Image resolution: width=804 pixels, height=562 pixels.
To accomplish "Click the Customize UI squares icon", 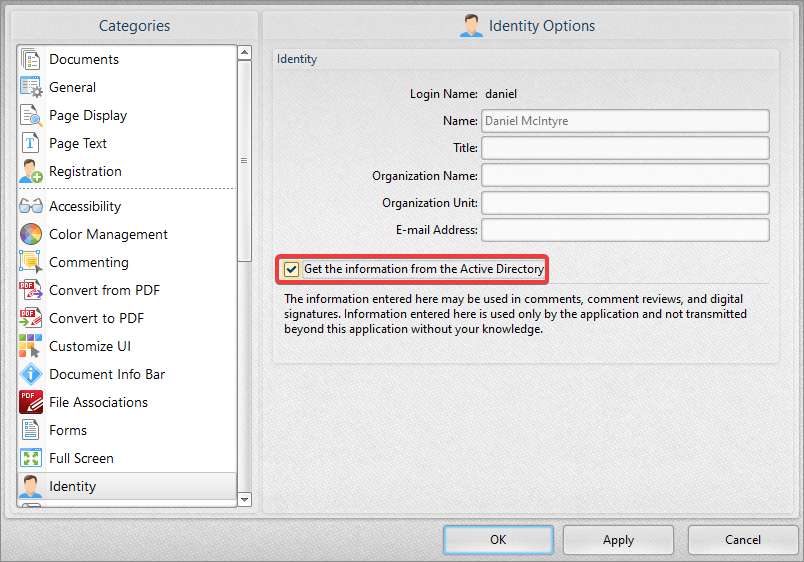I will pos(31,346).
